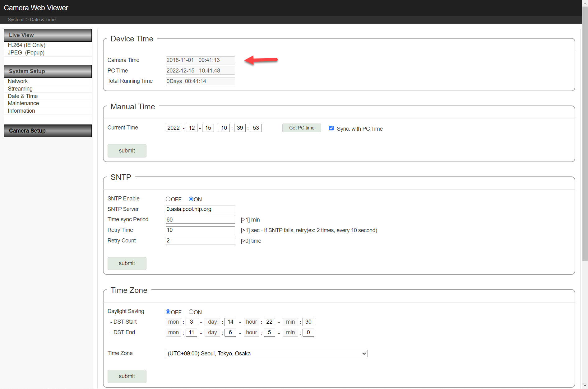Open the Live View menu header
Screen dimensions: 588x389
tap(48, 35)
